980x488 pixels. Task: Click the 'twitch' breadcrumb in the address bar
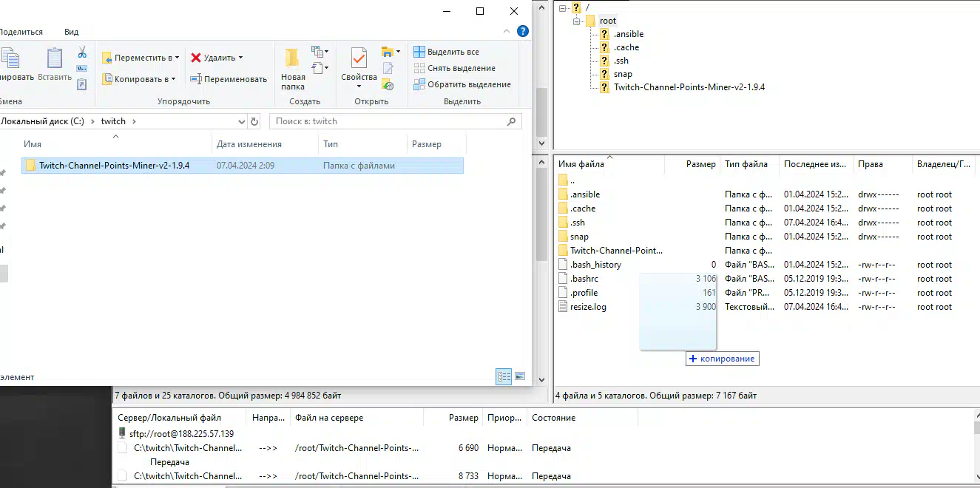[x=113, y=121]
